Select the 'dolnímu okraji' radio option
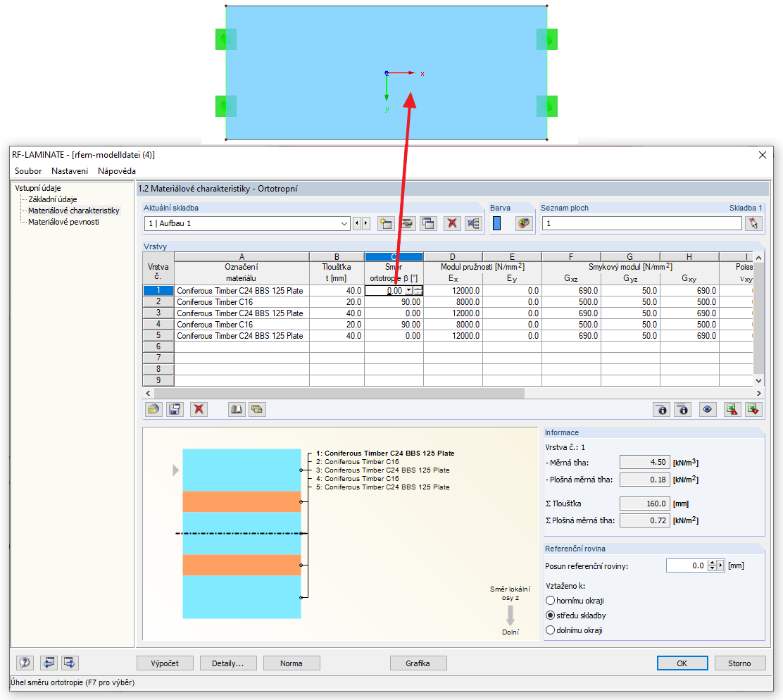The image size is (783, 700). click(x=551, y=630)
